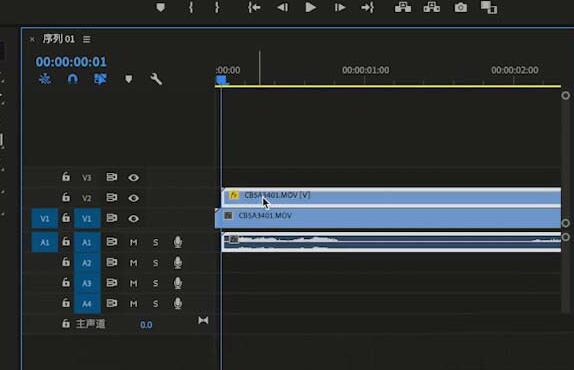Viewport: 574px width, 370px height.
Task: Hide track V2 output
Action: click(x=134, y=198)
